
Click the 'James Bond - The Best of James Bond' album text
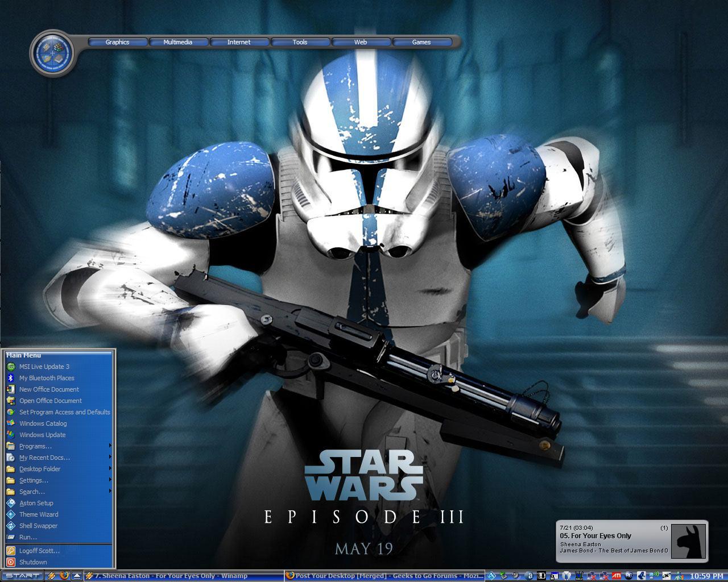[614, 550]
